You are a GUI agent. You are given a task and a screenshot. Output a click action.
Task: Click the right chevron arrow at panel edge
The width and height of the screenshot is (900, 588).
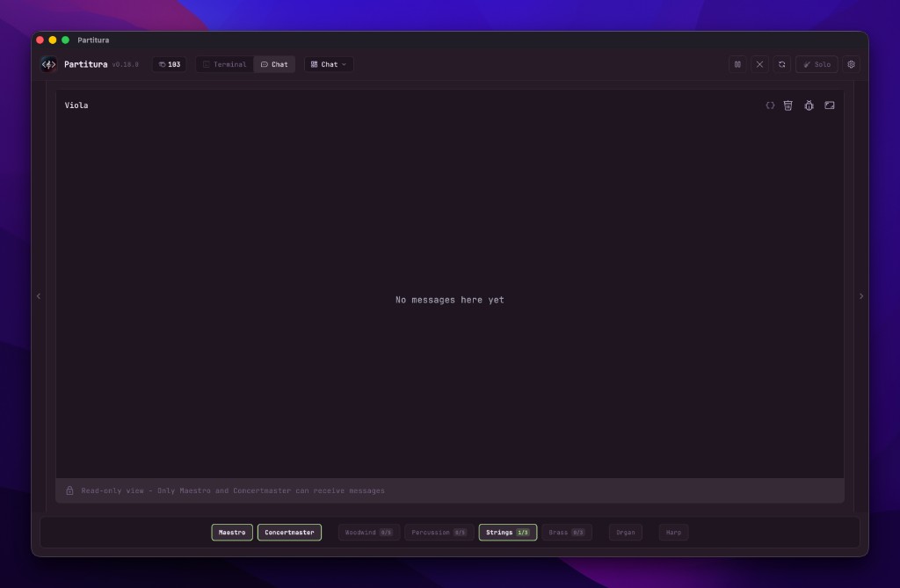[x=861, y=296]
